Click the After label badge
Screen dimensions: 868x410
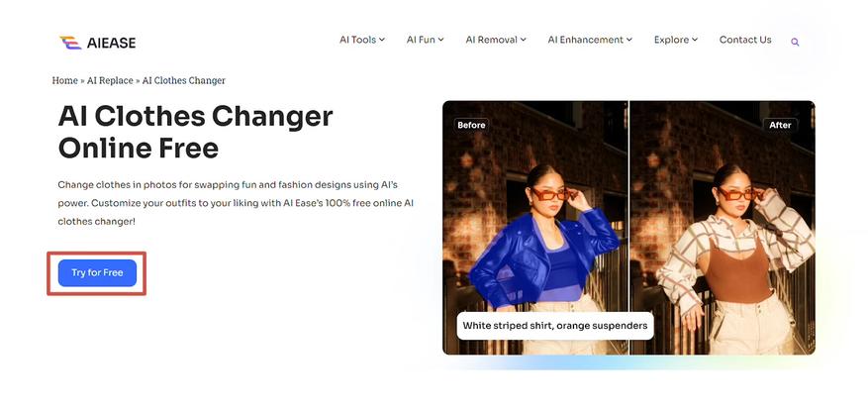click(780, 125)
